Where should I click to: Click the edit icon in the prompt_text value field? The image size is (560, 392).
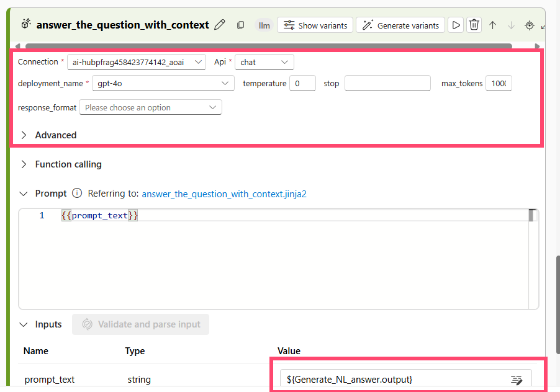[517, 380]
